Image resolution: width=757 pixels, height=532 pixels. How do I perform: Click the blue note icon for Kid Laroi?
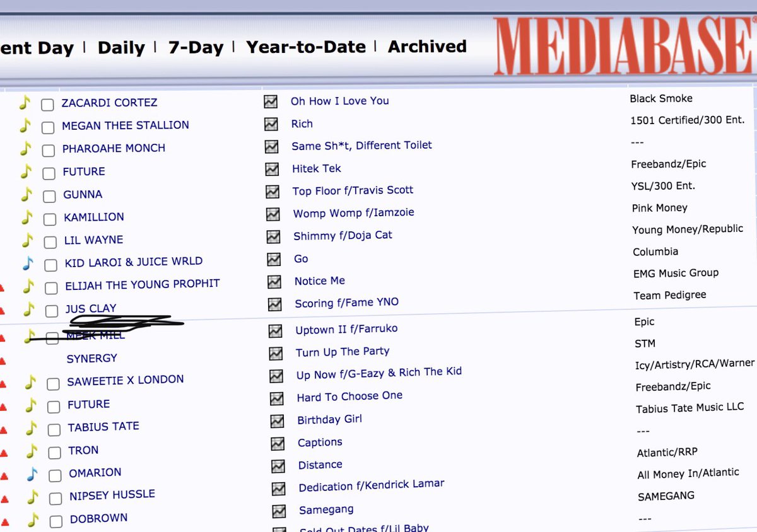tap(27, 262)
